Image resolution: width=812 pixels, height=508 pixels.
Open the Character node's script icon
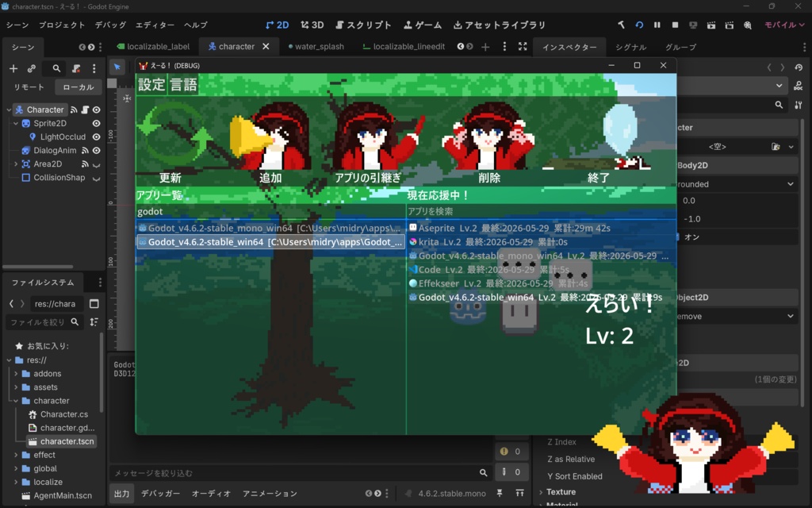coord(85,110)
